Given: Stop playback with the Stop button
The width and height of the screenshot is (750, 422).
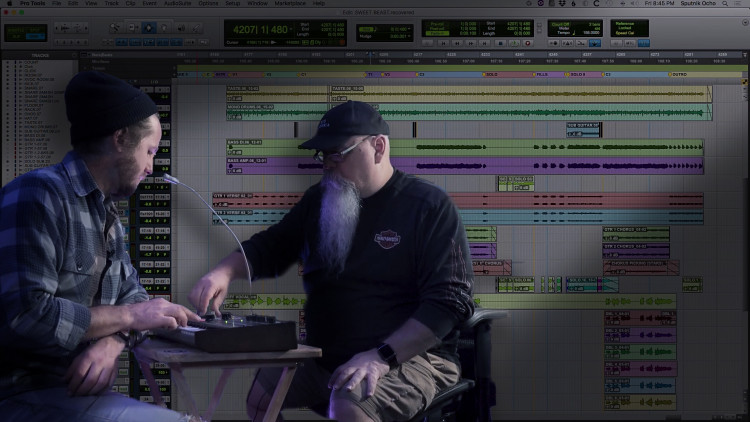Looking at the screenshot, I should tap(500, 43).
